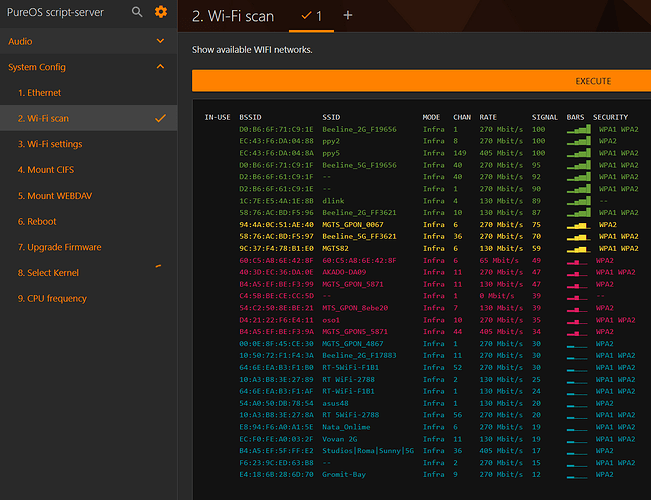
Task: Click SSID asus48 in output
Action: pos(335,403)
